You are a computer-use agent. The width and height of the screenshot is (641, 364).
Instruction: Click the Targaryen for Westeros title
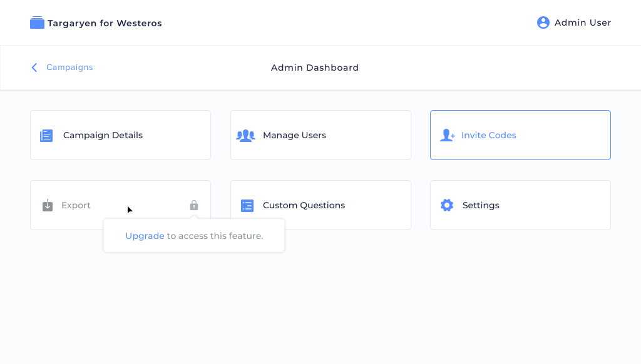click(105, 23)
